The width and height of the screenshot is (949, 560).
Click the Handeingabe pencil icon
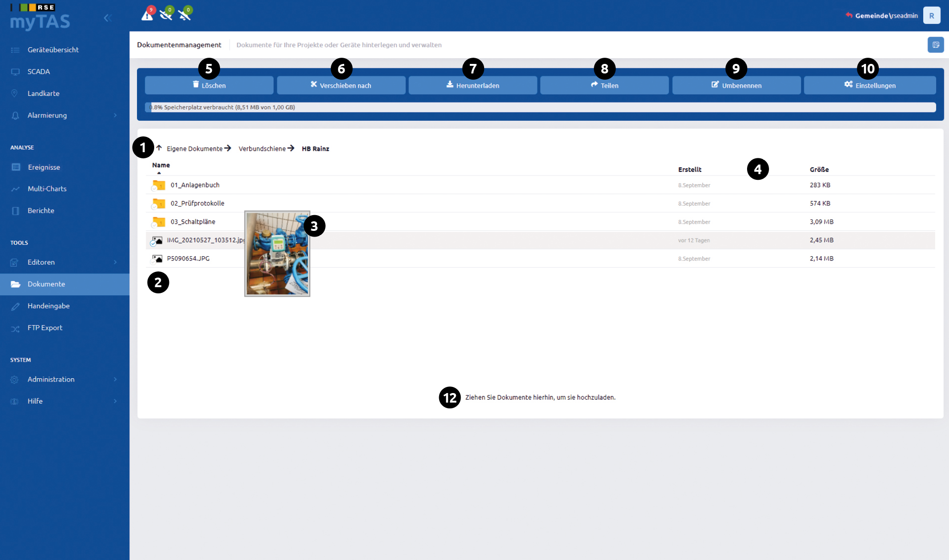tap(15, 306)
